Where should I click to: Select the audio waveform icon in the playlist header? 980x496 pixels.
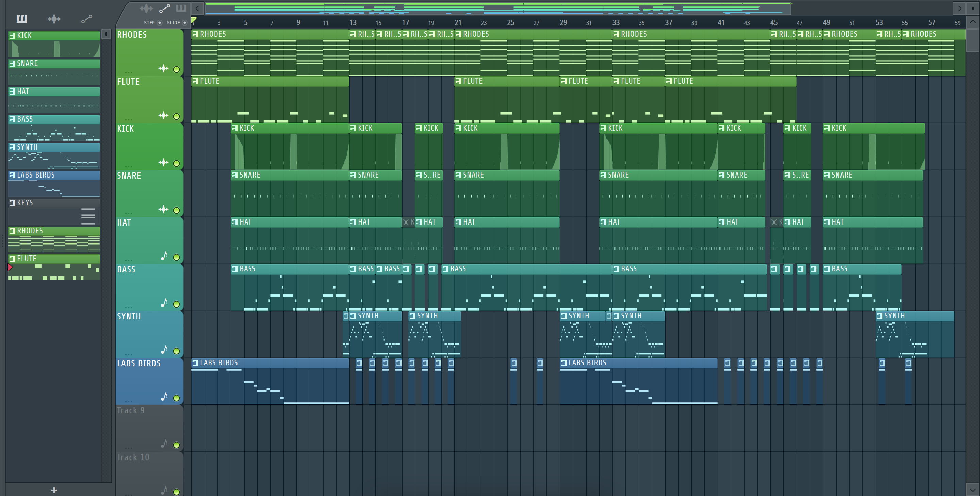pyautogui.click(x=146, y=9)
